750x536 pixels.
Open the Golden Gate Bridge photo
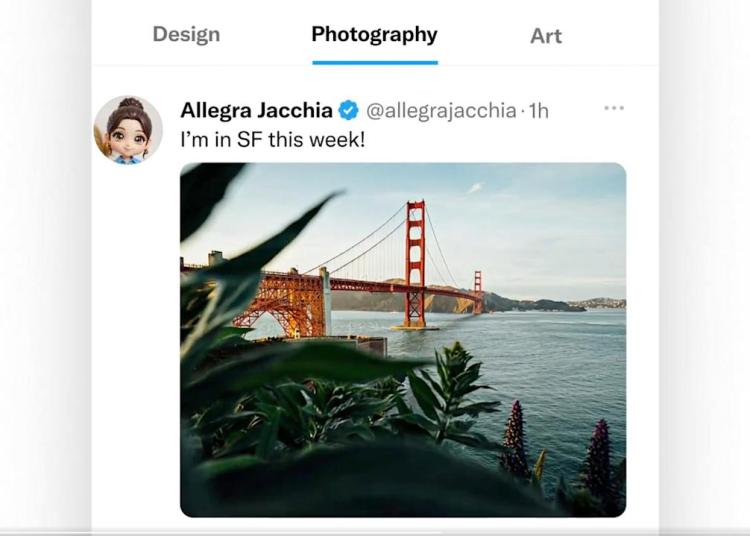[403, 339]
